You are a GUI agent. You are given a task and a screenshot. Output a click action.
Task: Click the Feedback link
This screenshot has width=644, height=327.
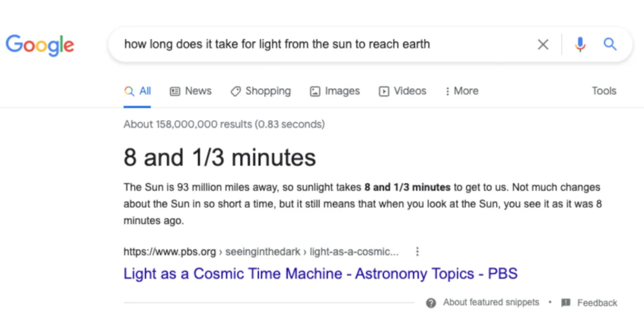point(597,302)
